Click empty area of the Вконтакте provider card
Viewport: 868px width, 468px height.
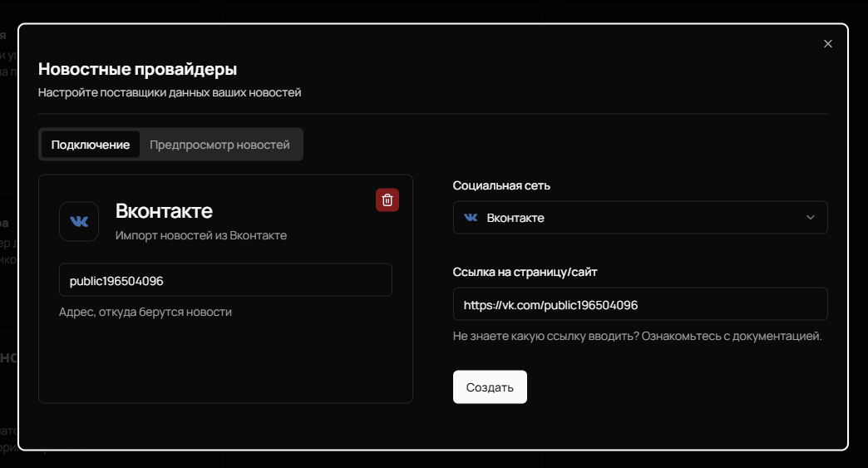[x=225, y=362]
